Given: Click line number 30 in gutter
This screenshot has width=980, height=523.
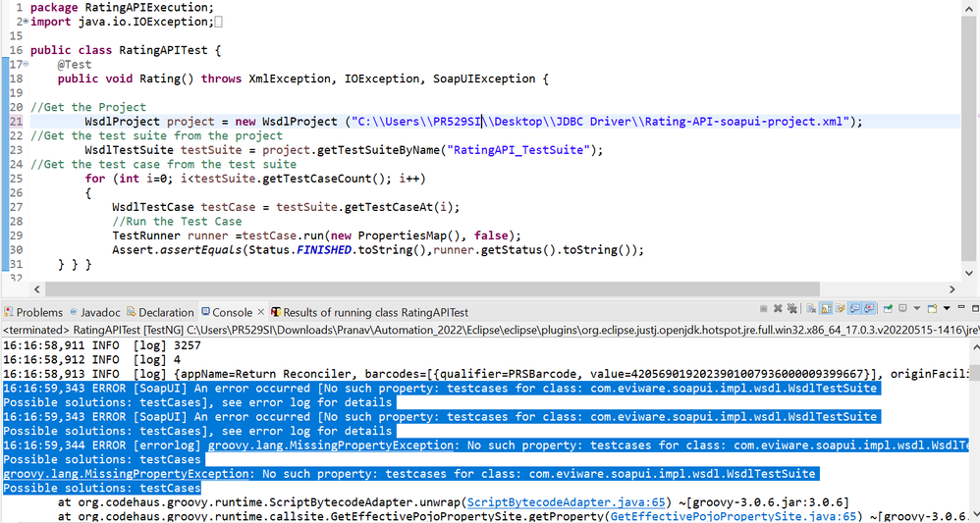Looking at the screenshot, I should (x=16, y=250).
